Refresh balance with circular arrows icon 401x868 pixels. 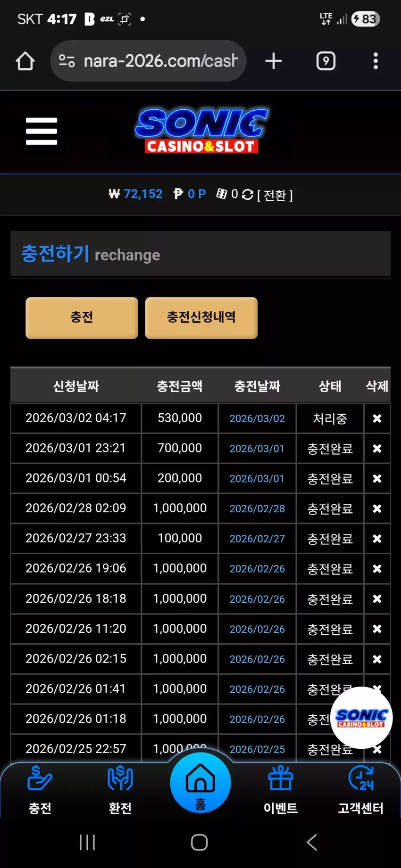(247, 194)
